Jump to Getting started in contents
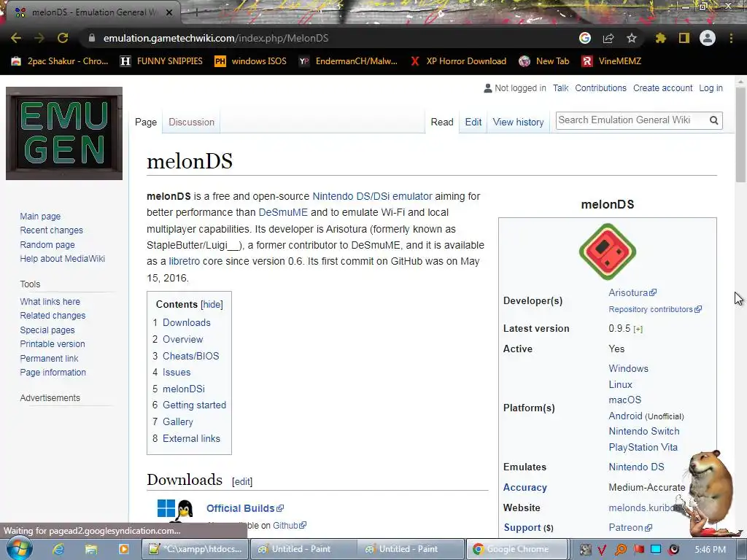The image size is (747, 560). click(194, 405)
